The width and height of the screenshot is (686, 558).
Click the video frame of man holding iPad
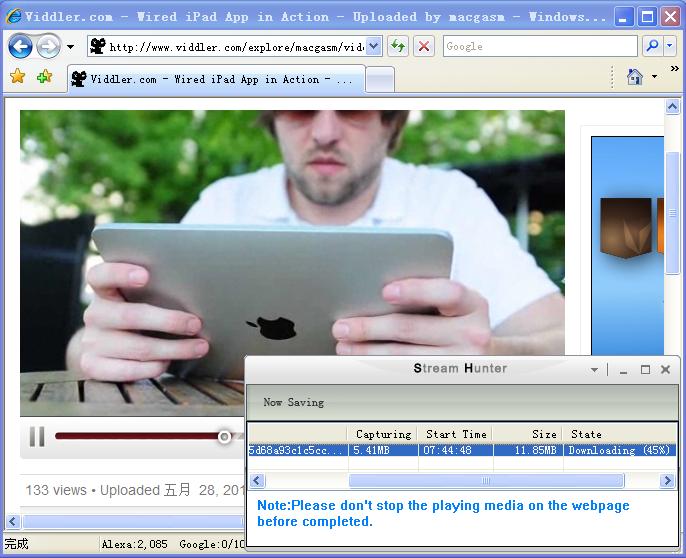coord(292,233)
